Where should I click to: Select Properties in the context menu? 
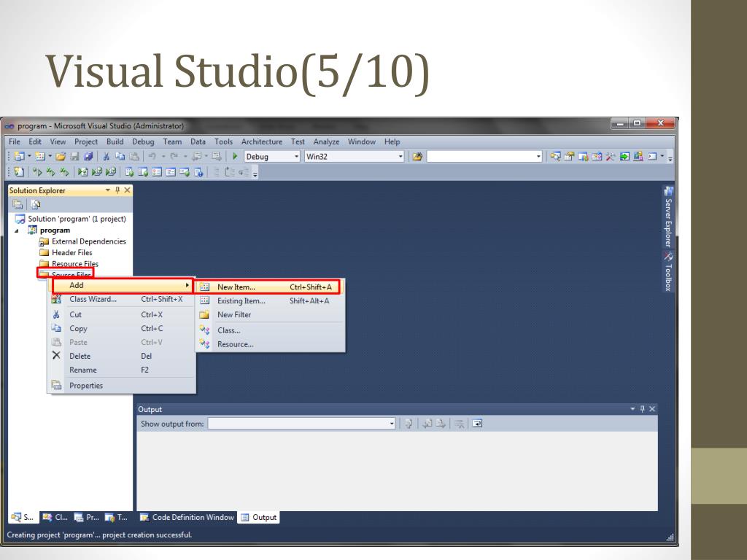tap(121, 385)
